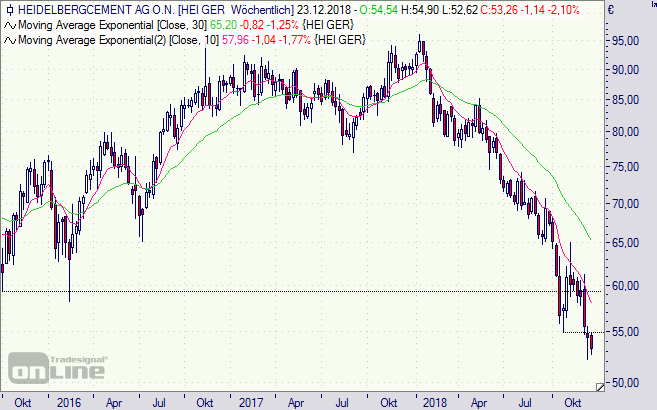Screen dimensions: 657x410
Task: Click the last candlestick near 53 euros
Action: pyautogui.click(x=592, y=343)
